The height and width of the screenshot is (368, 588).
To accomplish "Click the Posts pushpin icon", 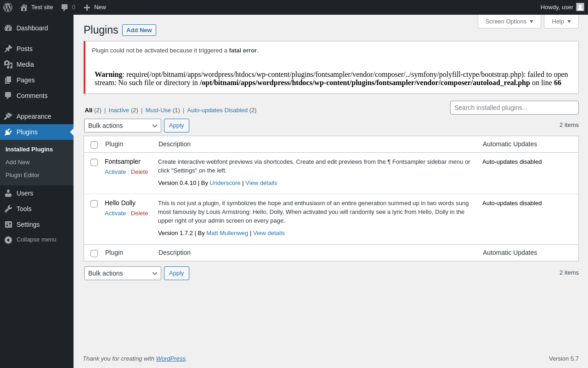I will (x=8, y=49).
